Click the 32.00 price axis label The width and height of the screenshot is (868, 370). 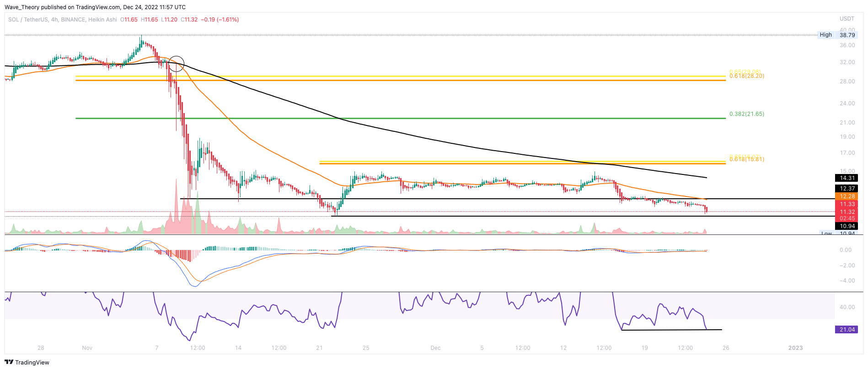847,62
